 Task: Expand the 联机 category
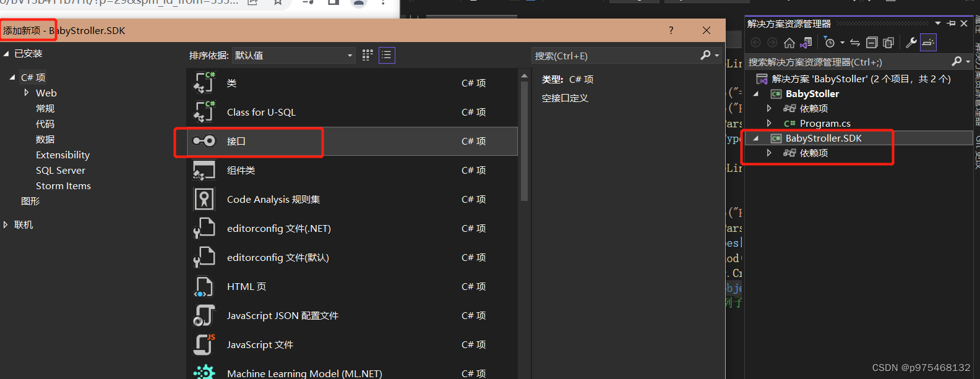6,225
